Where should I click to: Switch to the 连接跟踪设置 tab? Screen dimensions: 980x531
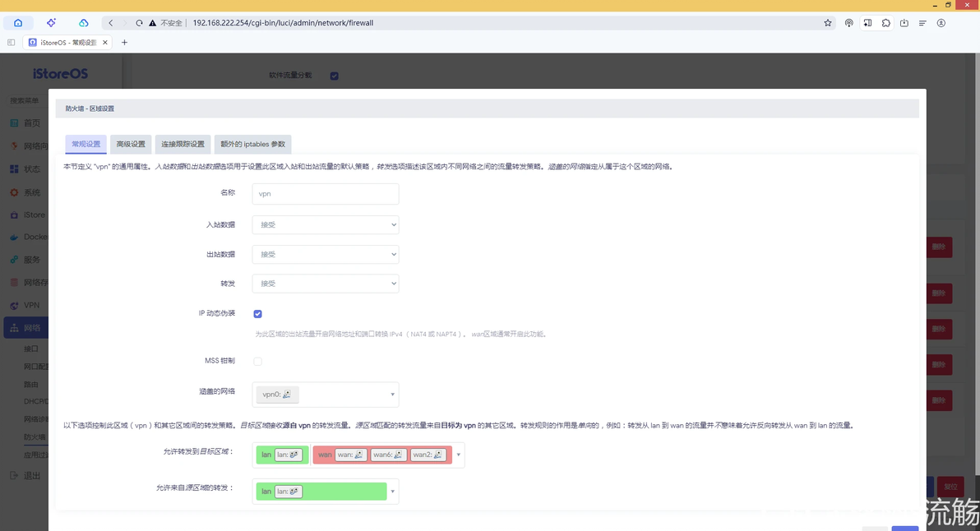coord(183,145)
